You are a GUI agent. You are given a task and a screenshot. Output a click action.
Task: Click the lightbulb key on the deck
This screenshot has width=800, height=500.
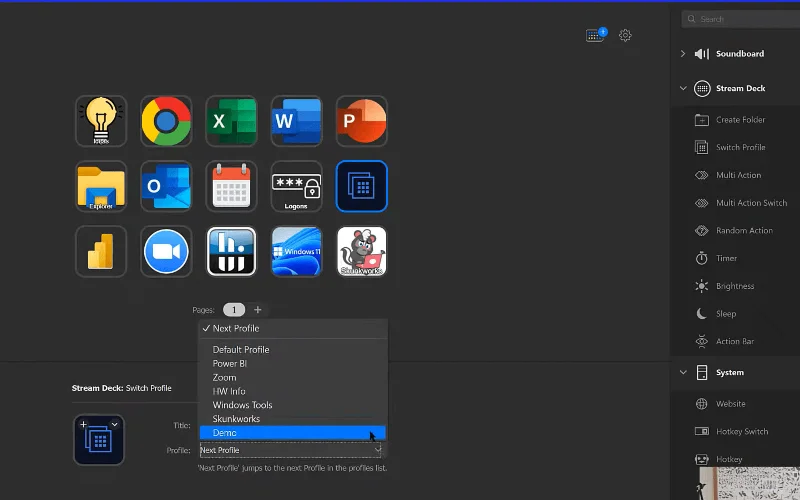coord(101,121)
